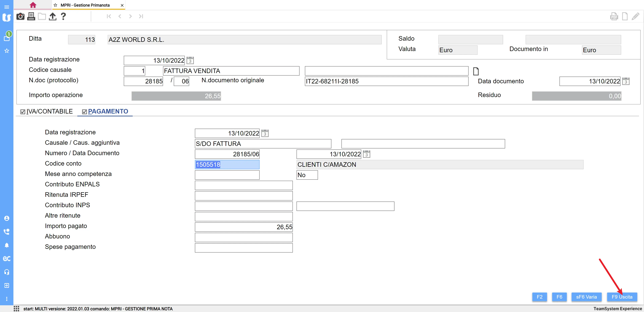Open the home tab icon
Screen dimensions: 644x312
pyautogui.click(x=33, y=5)
